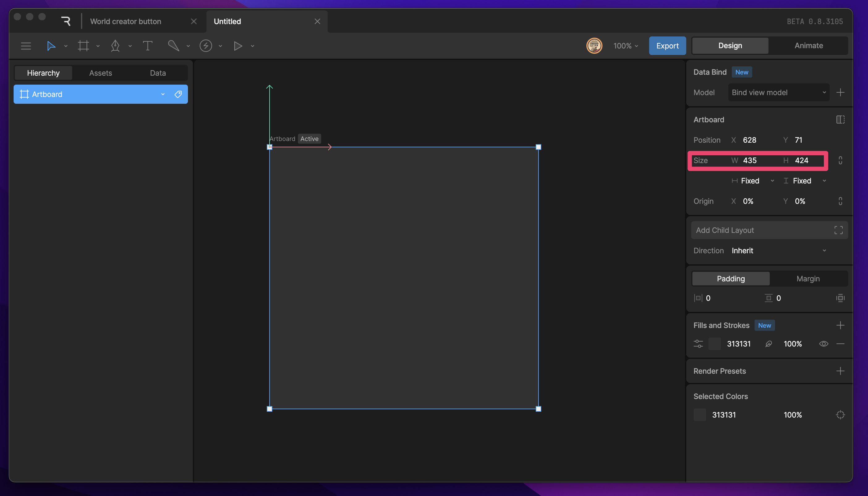The height and width of the screenshot is (496, 868).
Task: Open the hamburger main menu
Action: click(x=26, y=46)
